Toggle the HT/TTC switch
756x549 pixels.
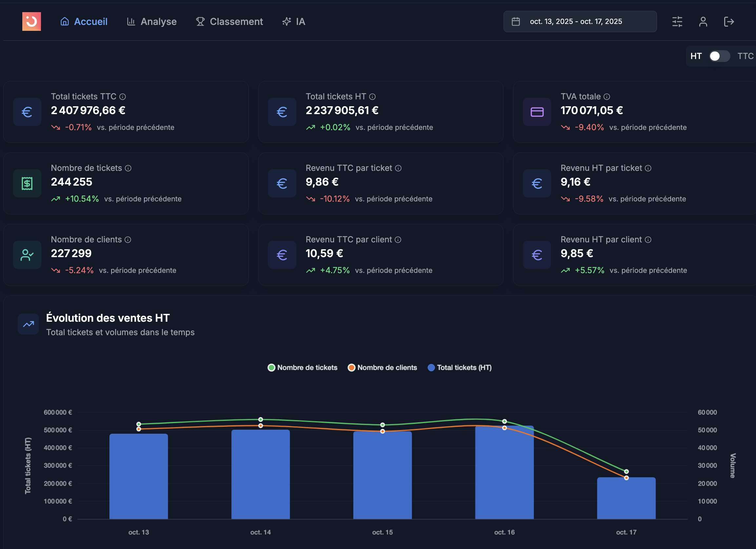click(719, 56)
